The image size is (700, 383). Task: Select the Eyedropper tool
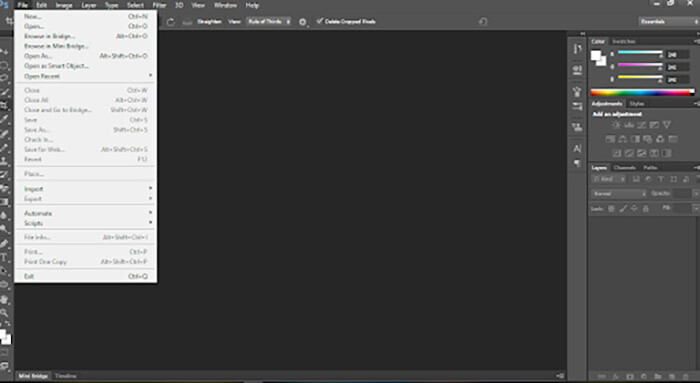(x=4, y=119)
